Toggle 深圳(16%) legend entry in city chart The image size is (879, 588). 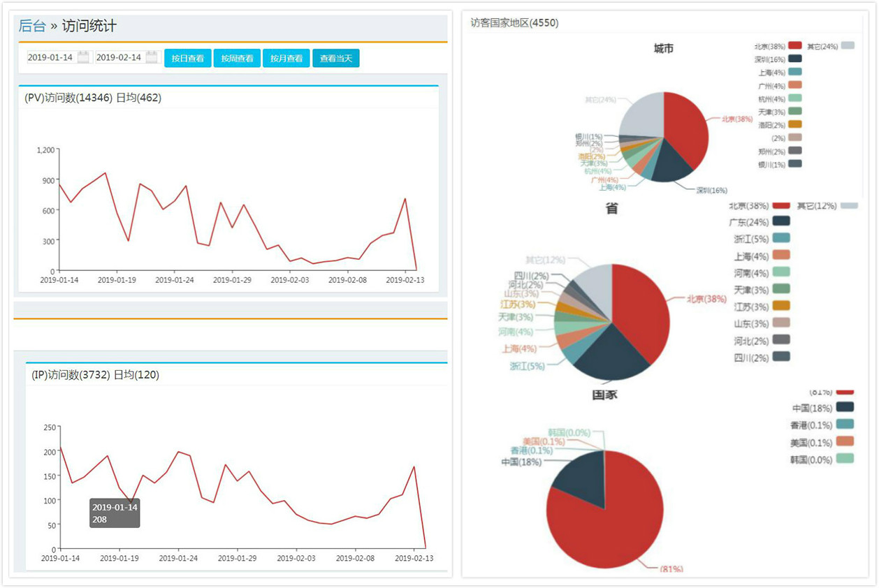[x=778, y=59]
